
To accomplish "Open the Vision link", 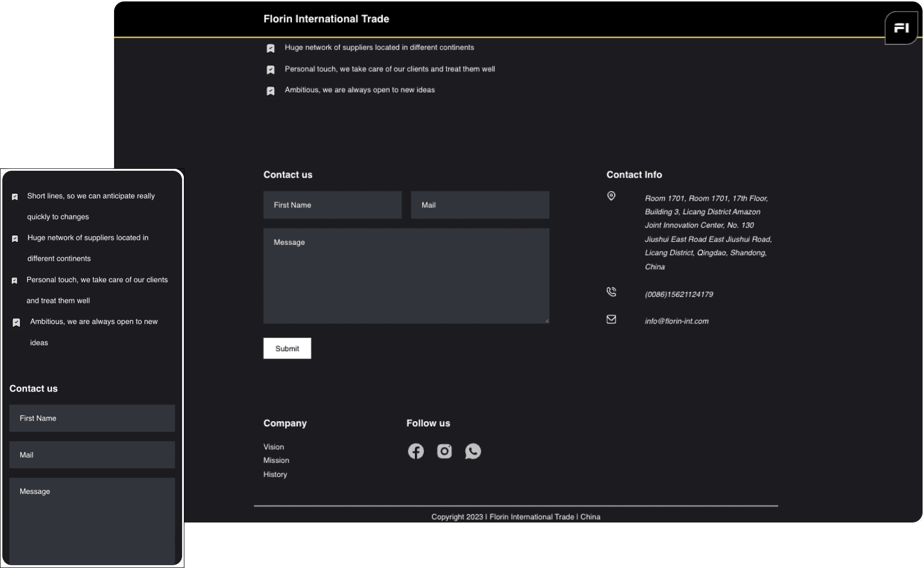I will [x=274, y=447].
